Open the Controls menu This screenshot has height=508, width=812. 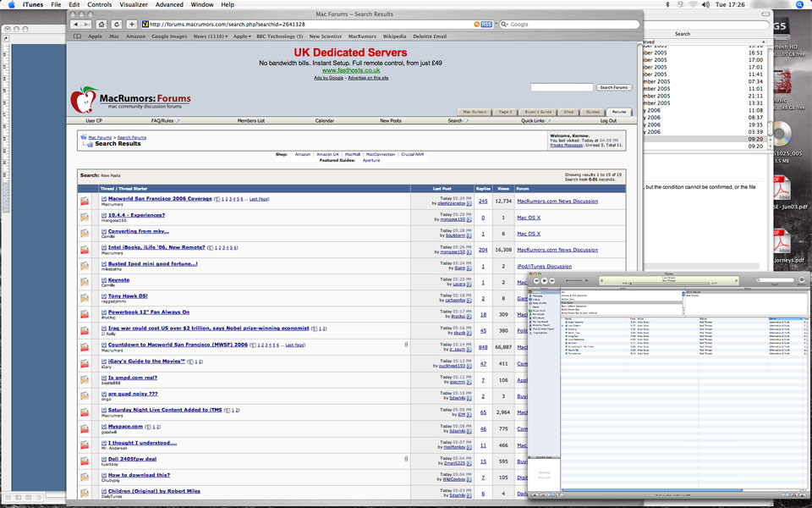pyautogui.click(x=100, y=5)
